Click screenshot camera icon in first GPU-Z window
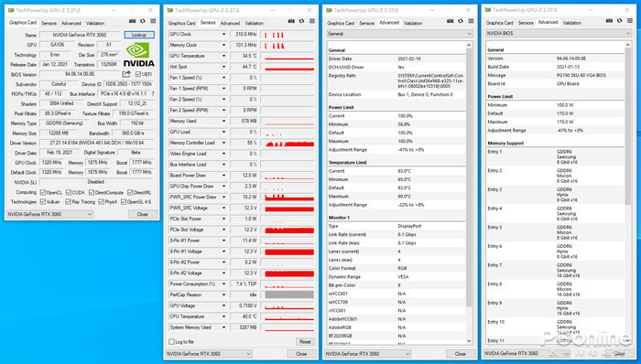This screenshot has height=364, width=641. [132, 21]
